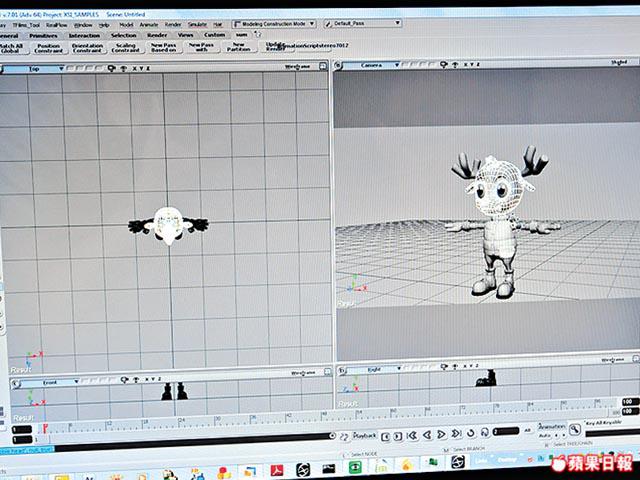Click frame 24 on the timeline ruler
Viewport: 640px width, 480px height.
pos(181,420)
